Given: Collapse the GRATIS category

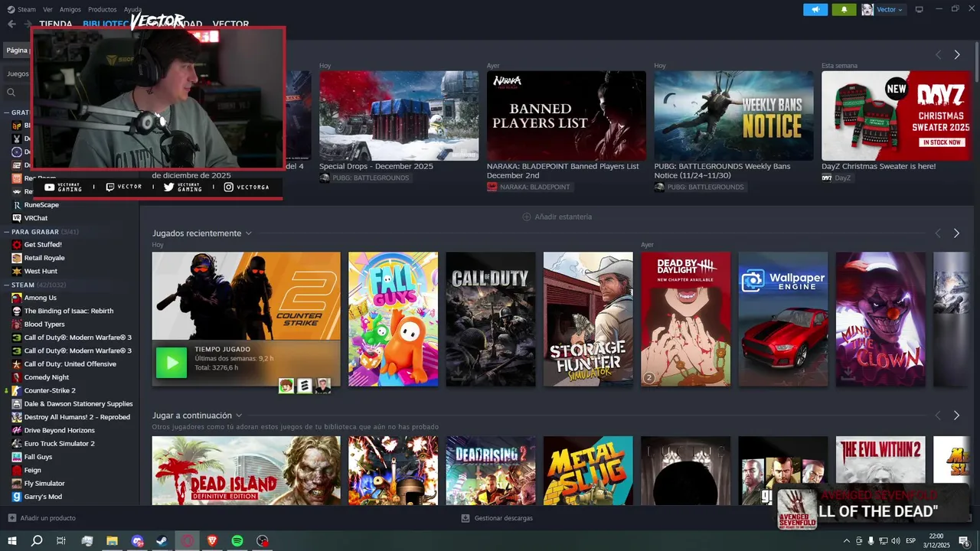Looking at the screenshot, I should (5, 112).
